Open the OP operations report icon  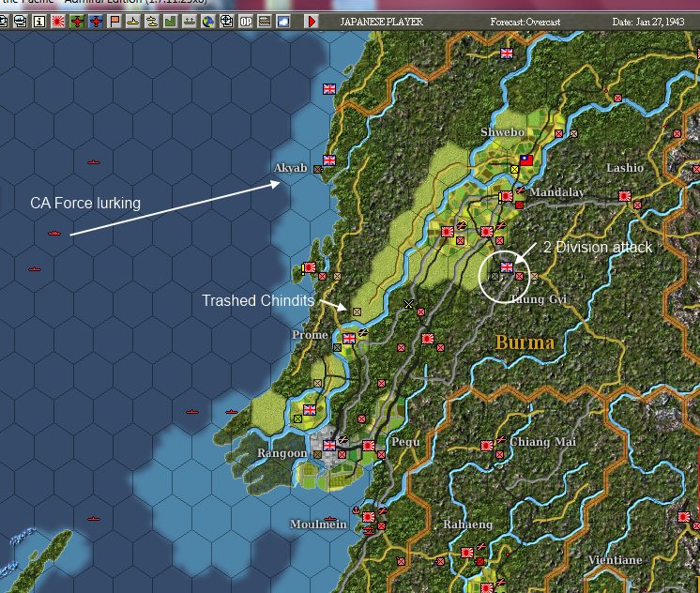(246, 22)
